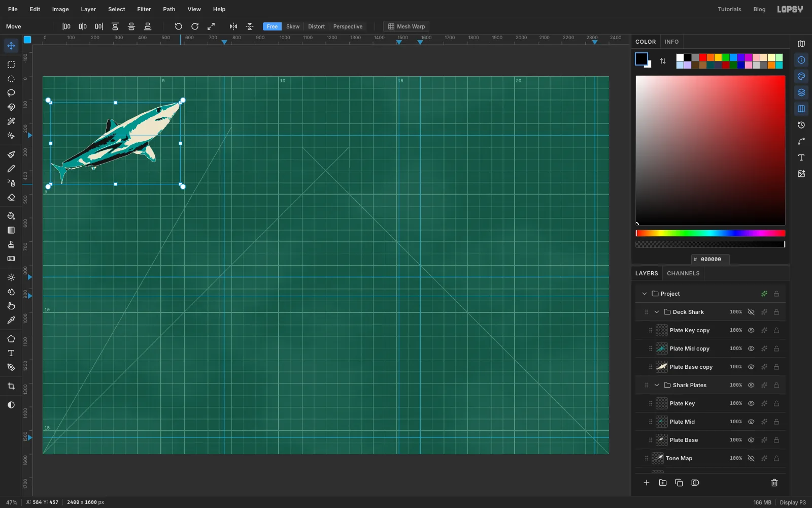
Task: Click the hex color input field
Action: (710, 259)
